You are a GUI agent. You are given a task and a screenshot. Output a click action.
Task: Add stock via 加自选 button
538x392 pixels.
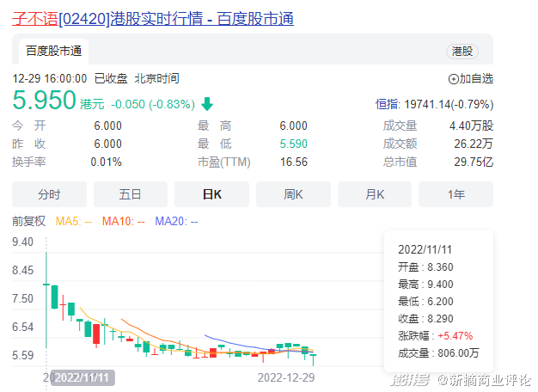click(471, 78)
